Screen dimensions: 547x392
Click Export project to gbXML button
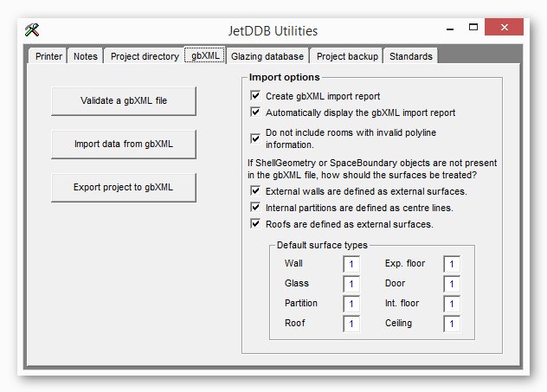click(x=124, y=187)
